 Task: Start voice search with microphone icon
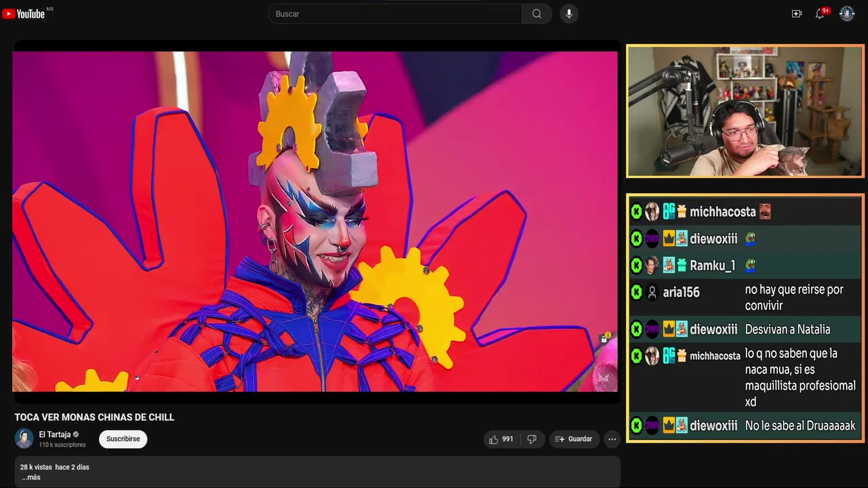tap(569, 14)
